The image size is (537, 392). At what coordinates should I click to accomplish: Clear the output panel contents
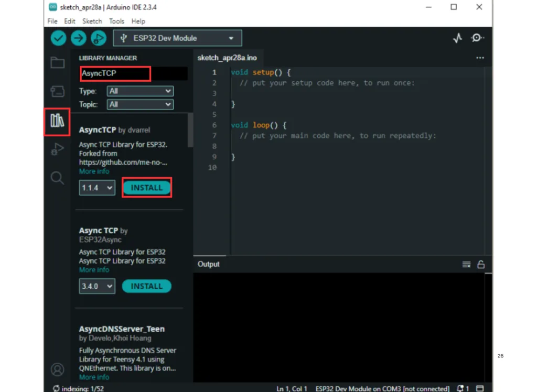point(466,265)
